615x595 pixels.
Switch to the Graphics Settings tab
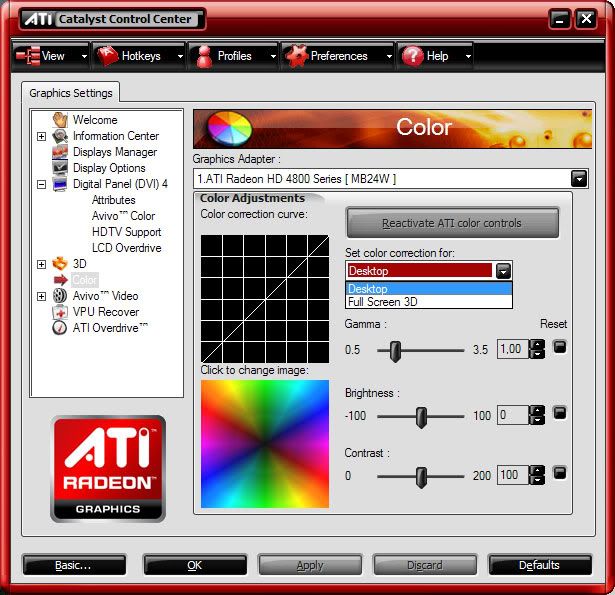(71, 93)
